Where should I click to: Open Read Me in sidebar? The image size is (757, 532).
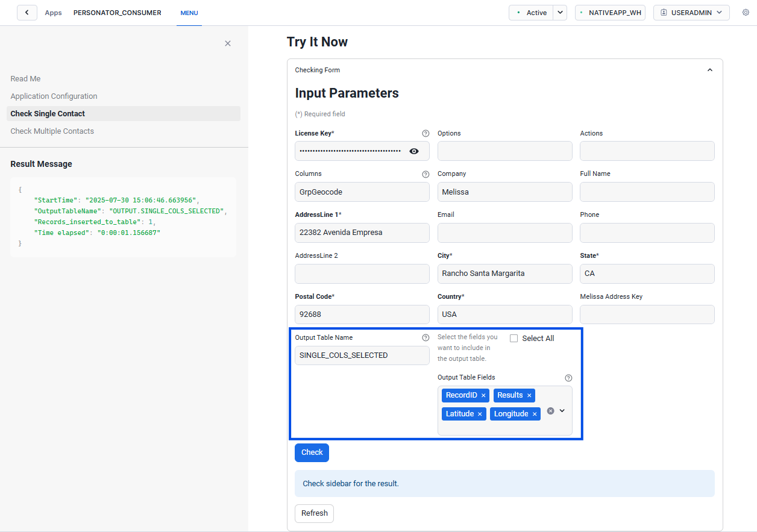(x=25, y=79)
